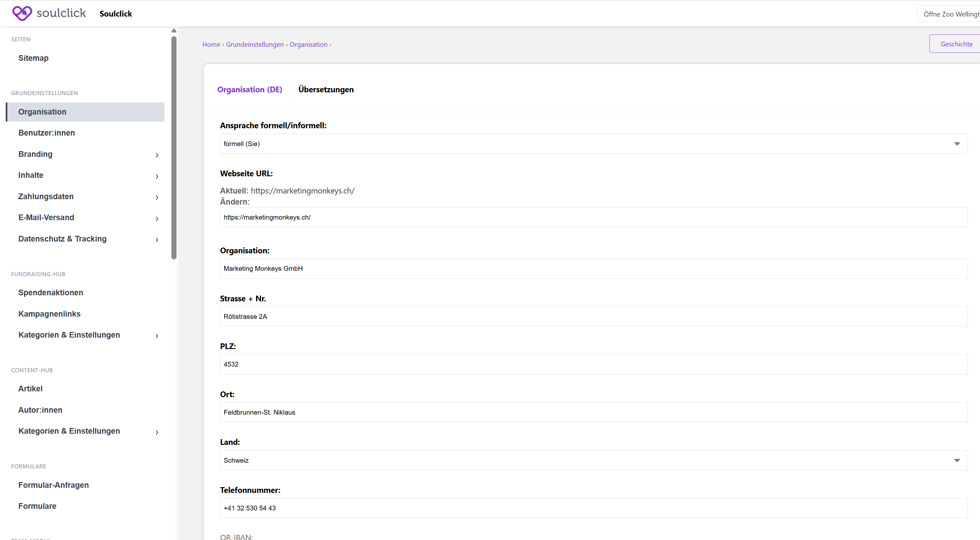Viewport: 980px width, 540px height.
Task: Click the sidebar vertical scrollbar thumb
Action: [x=174, y=148]
